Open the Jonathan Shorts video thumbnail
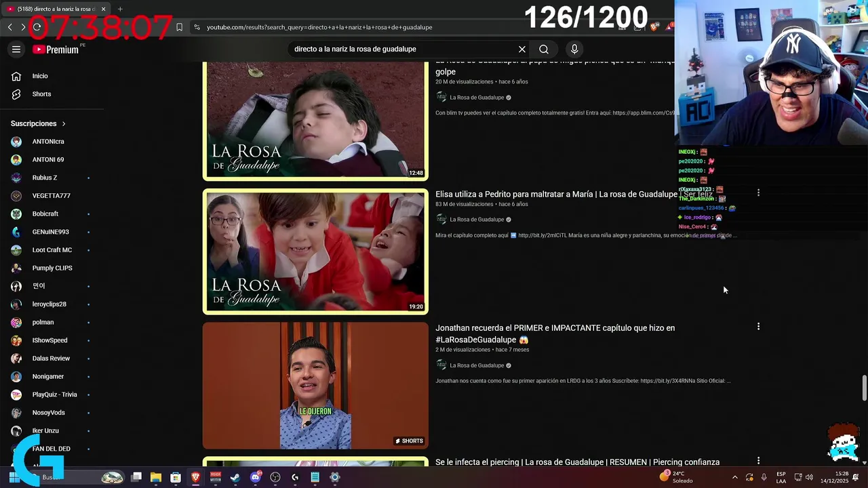The width and height of the screenshot is (868, 488). (x=315, y=386)
